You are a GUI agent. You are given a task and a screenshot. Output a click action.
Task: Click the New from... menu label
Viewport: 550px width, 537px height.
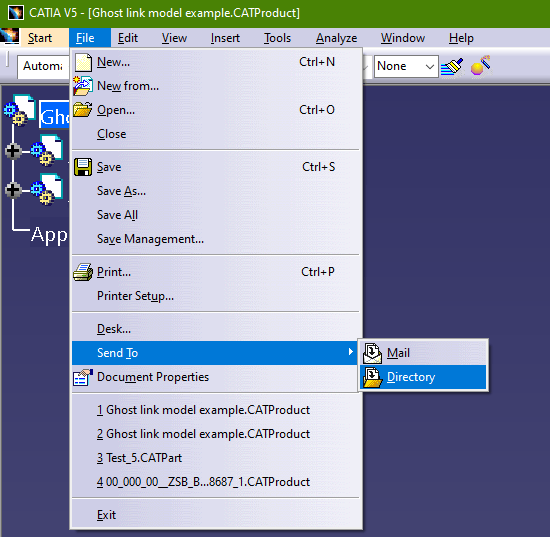point(128,86)
